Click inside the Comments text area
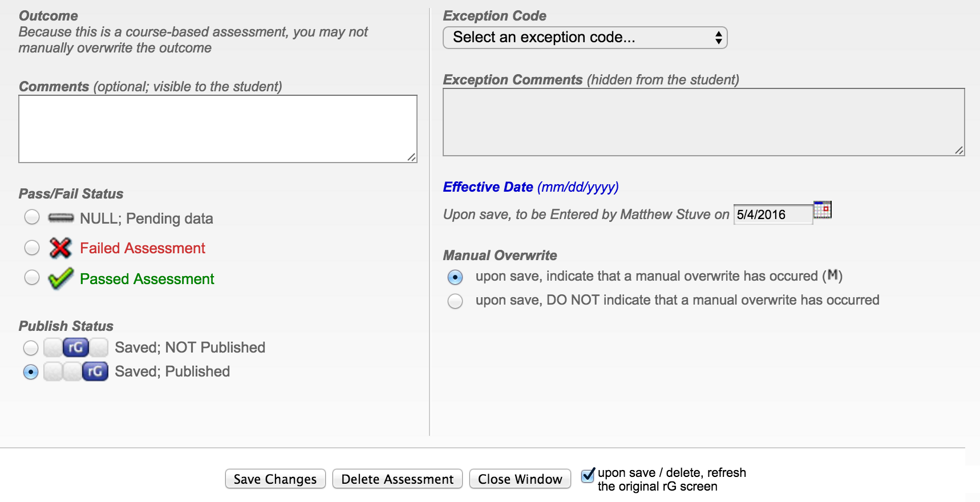Image resolution: width=980 pixels, height=502 pixels. [218, 129]
